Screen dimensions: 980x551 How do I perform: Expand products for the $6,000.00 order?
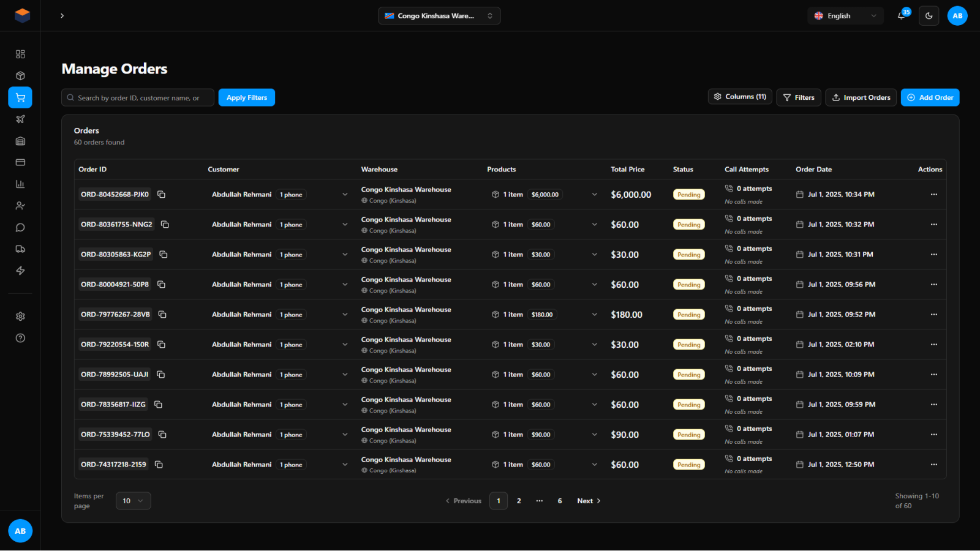tap(594, 194)
